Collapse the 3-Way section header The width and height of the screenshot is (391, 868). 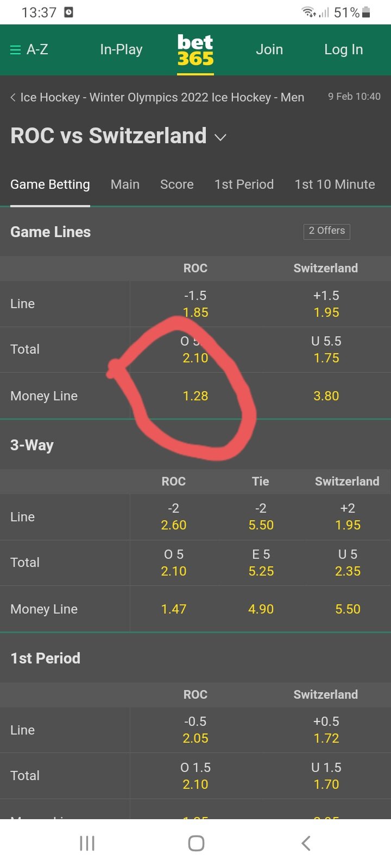tap(195, 445)
